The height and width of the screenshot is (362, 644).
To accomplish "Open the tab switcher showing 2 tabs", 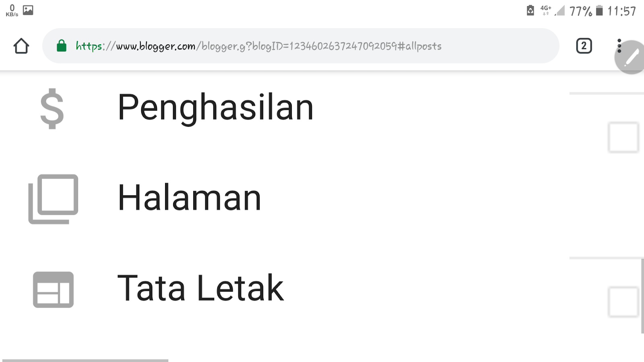I will (x=584, y=46).
